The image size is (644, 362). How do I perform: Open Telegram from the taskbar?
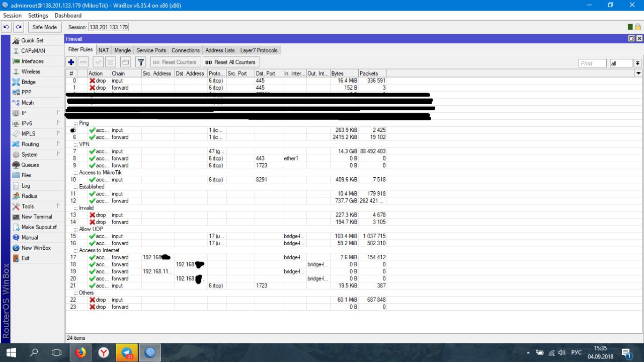[127, 353]
